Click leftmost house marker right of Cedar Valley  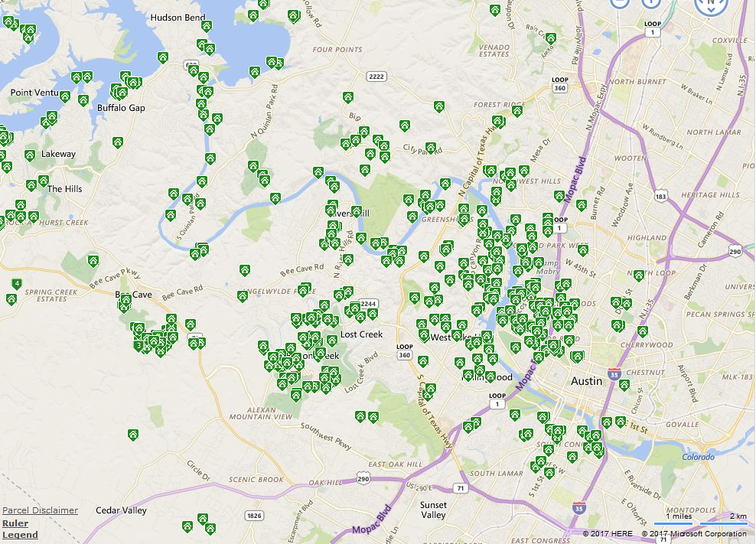pos(187,526)
